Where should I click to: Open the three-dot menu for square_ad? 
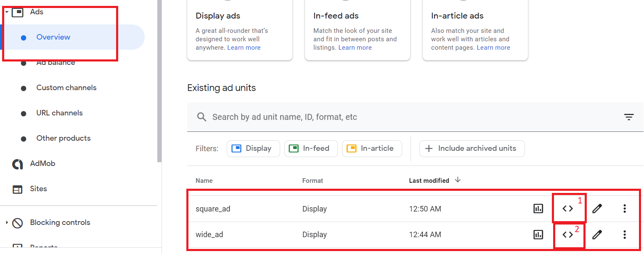[x=625, y=208]
